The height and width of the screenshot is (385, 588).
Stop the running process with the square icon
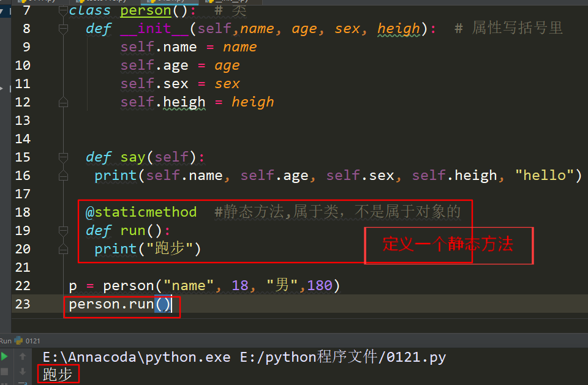click(4, 372)
